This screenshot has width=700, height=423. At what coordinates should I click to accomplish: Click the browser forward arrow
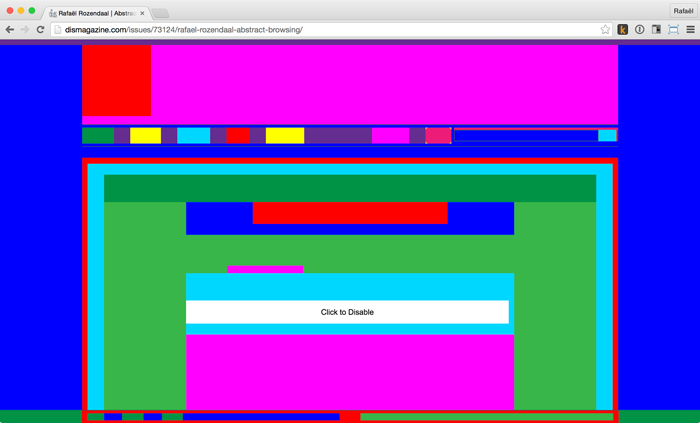[25, 30]
